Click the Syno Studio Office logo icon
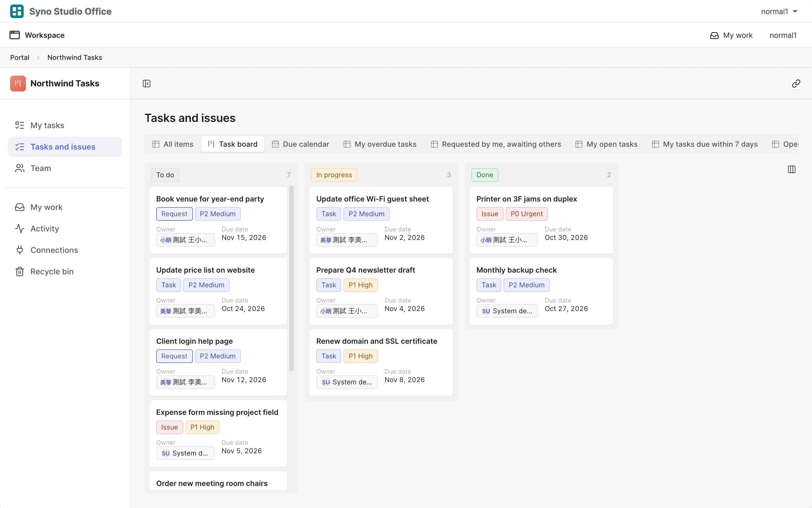The image size is (812, 508). tap(17, 11)
